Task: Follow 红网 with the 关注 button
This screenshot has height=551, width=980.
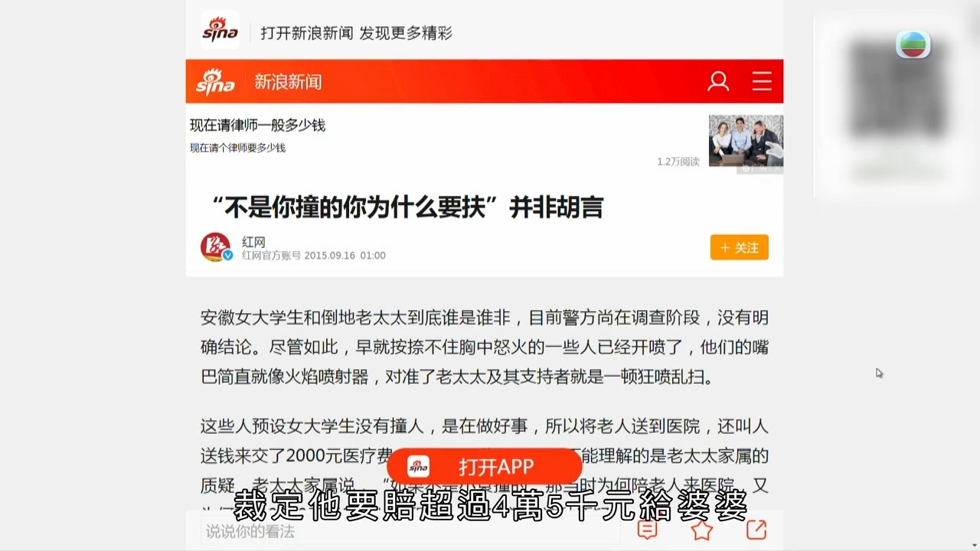Action: pyautogui.click(x=740, y=247)
